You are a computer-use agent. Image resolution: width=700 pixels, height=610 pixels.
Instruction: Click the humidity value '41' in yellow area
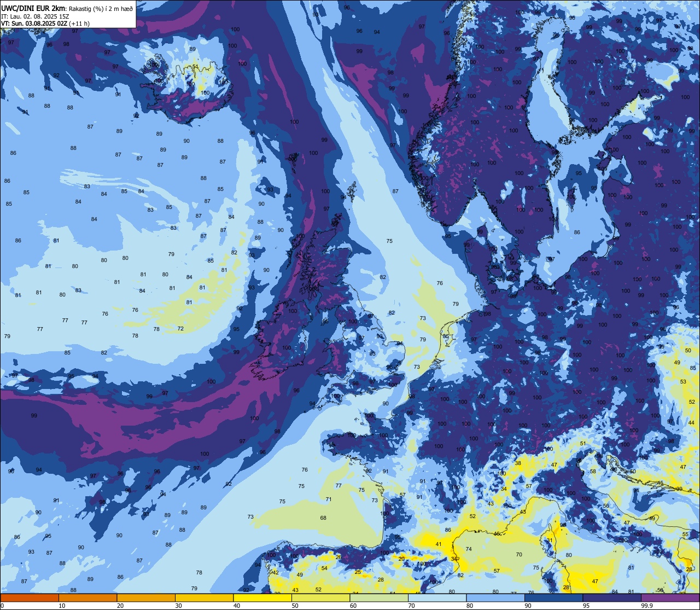coord(438,544)
